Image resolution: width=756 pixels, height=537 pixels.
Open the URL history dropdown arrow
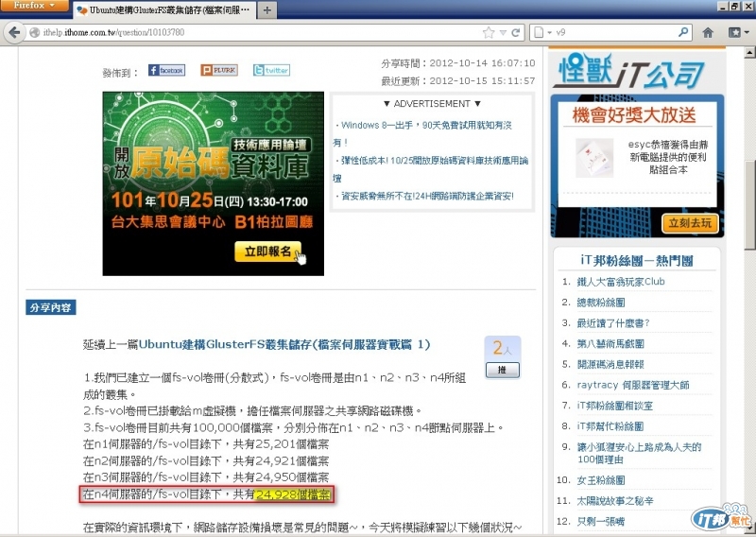pos(503,32)
